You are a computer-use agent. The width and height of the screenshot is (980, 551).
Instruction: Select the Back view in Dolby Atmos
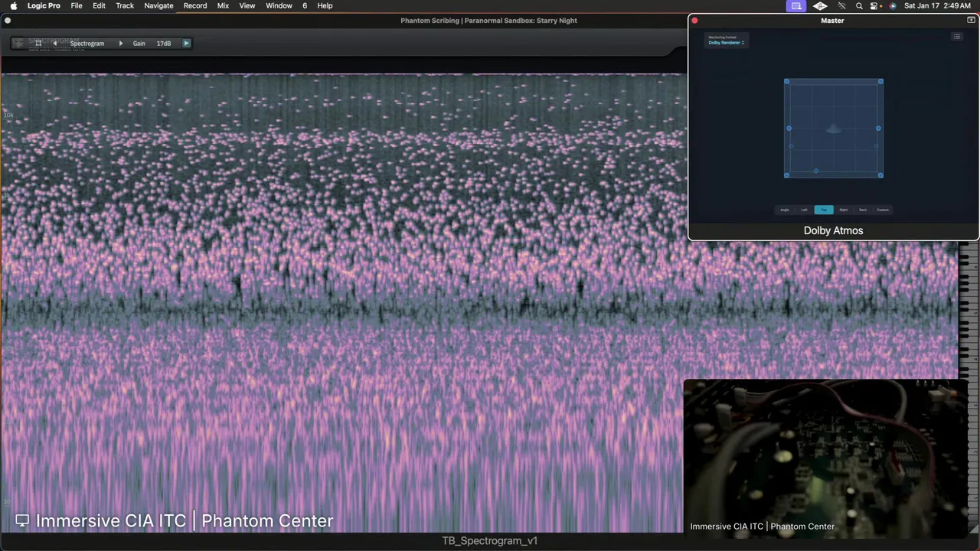(863, 210)
